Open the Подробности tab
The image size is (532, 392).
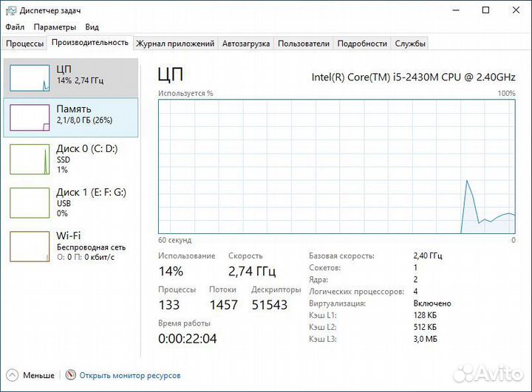tap(362, 44)
